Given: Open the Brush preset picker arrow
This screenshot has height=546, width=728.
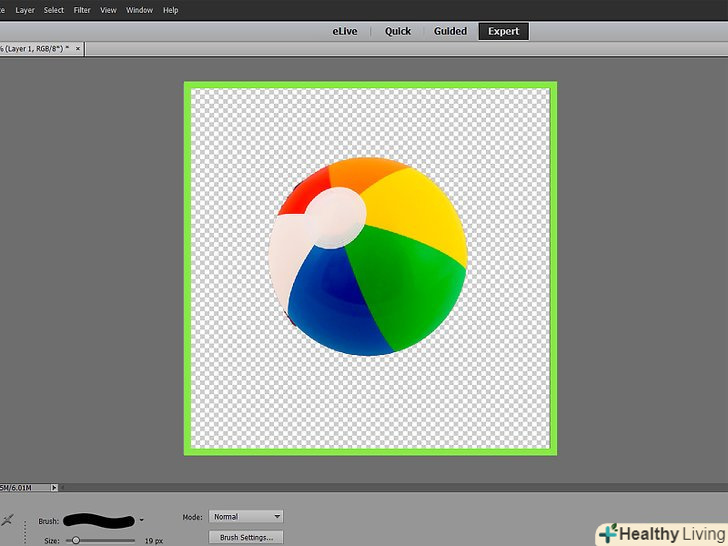Looking at the screenshot, I should point(142,520).
